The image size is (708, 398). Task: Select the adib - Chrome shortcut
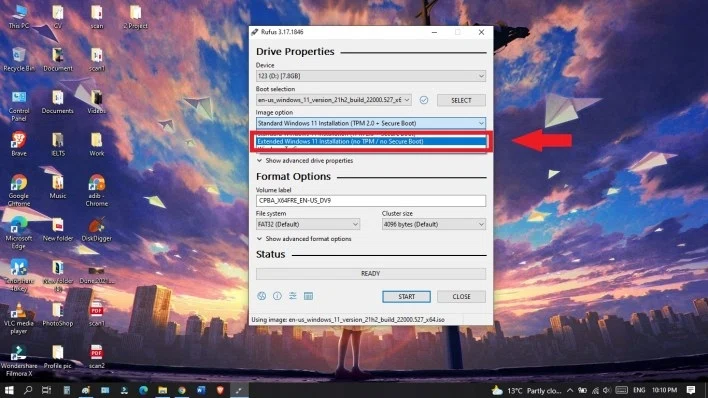coord(97,190)
